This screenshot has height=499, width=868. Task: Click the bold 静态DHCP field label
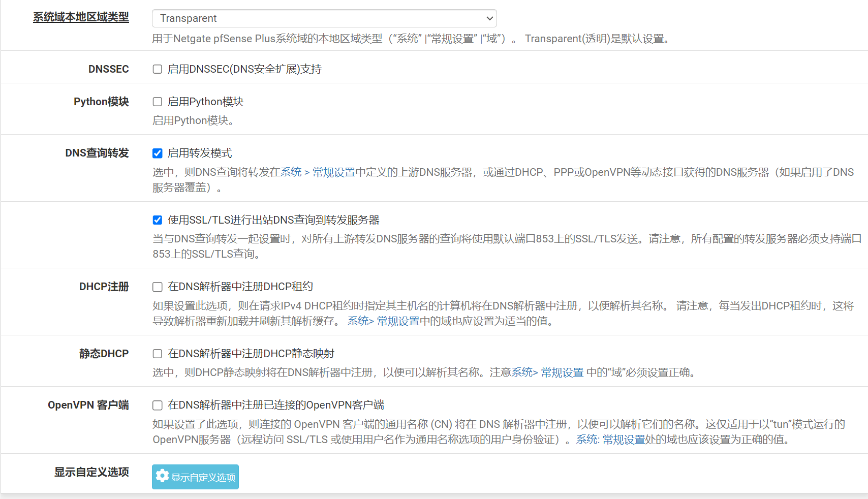(x=104, y=354)
